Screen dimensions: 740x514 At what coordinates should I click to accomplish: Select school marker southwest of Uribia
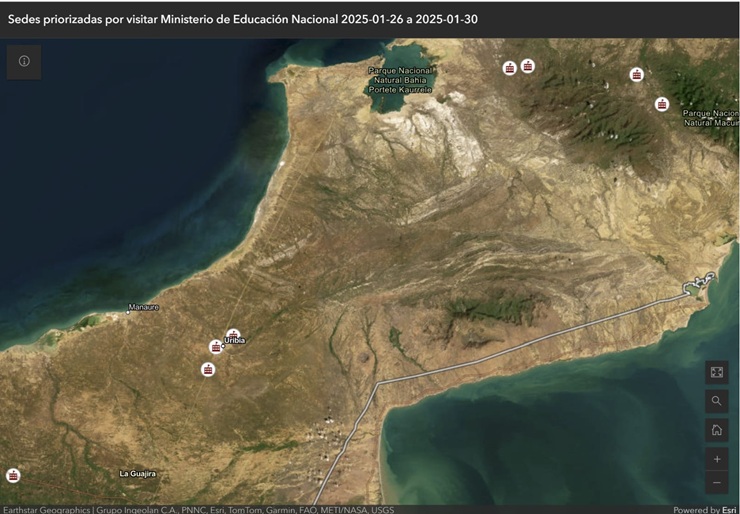pyautogui.click(x=208, y=369)
